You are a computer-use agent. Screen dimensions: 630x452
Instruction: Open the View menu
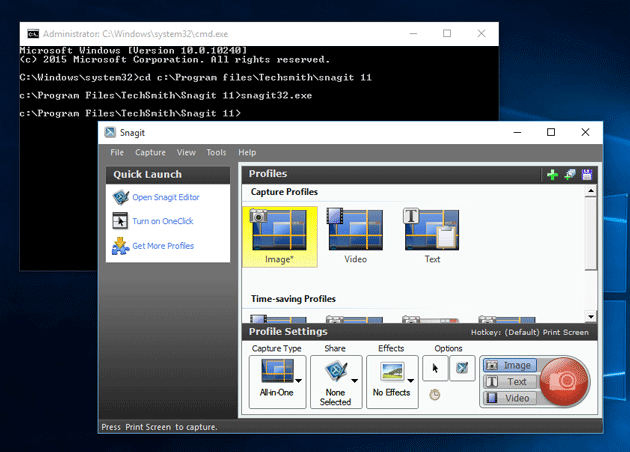(186, 153)
